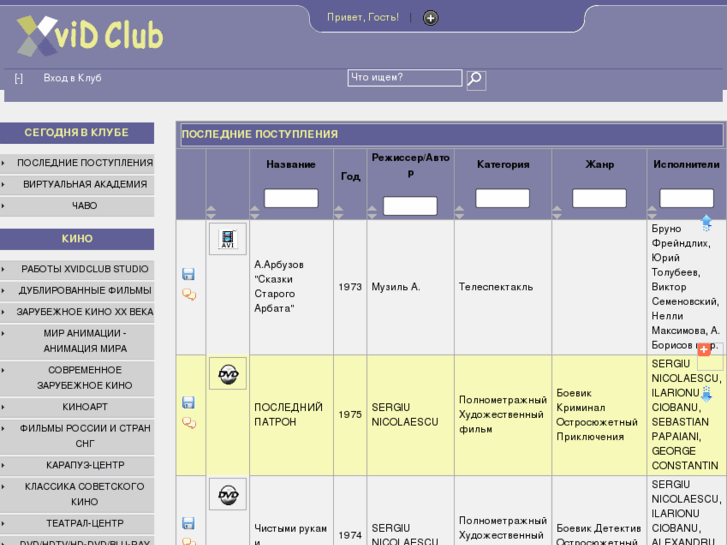
Task: Click the КИНО sidebar heading
Action: [x=77, y=239]
